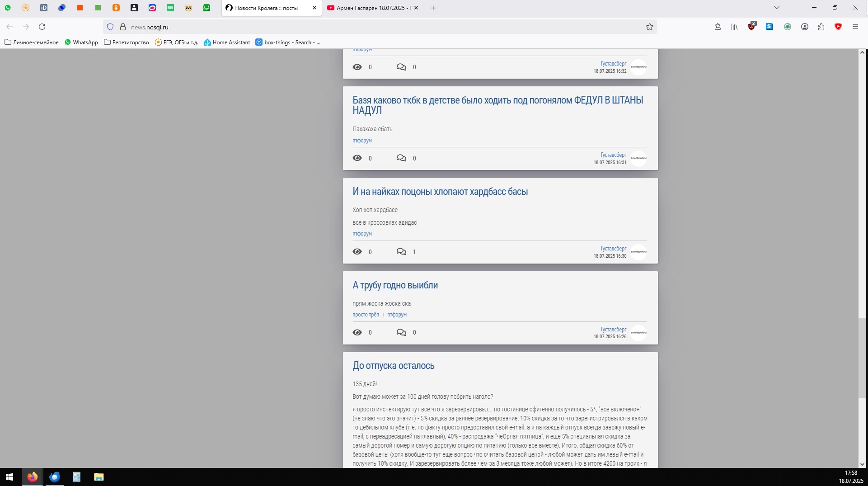Screen dimensions: 868x486
Task: Click the vertical page scrollbar thumb
Action: (x=862, y=357)
